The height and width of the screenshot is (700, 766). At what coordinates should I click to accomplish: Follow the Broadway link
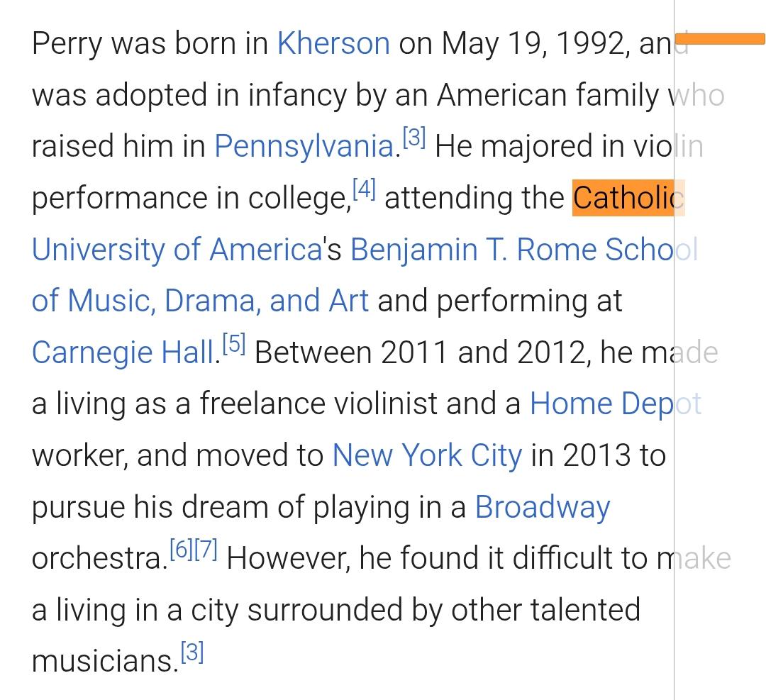click(x=542, y=507)
